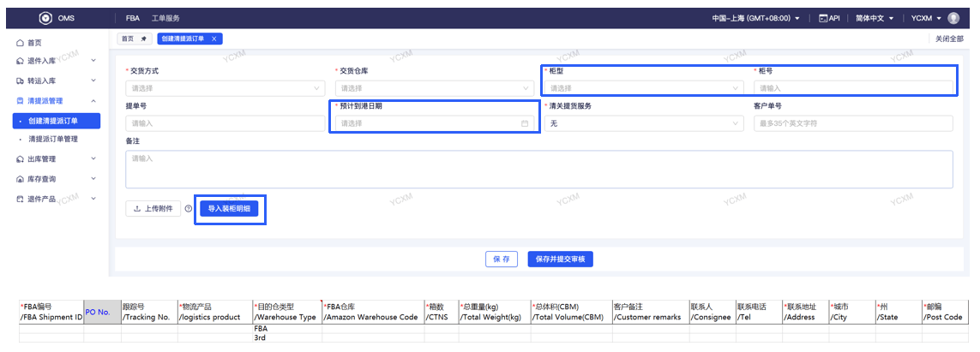Open the FBA top menu
This screenshot has height=352, width=980.
coord(133,19)
